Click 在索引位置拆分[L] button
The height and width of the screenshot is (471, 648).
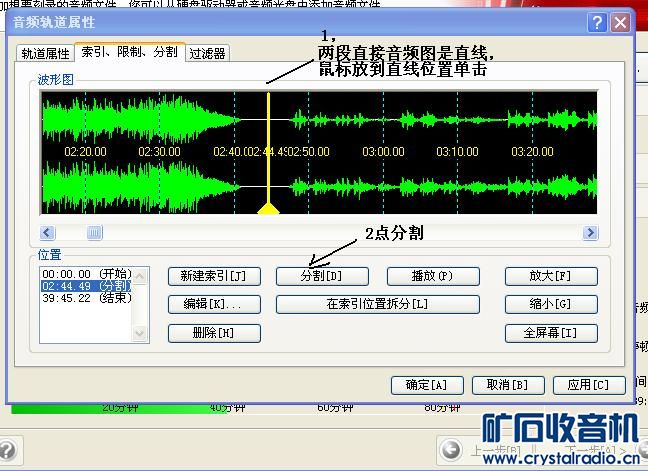pos(377,304)
